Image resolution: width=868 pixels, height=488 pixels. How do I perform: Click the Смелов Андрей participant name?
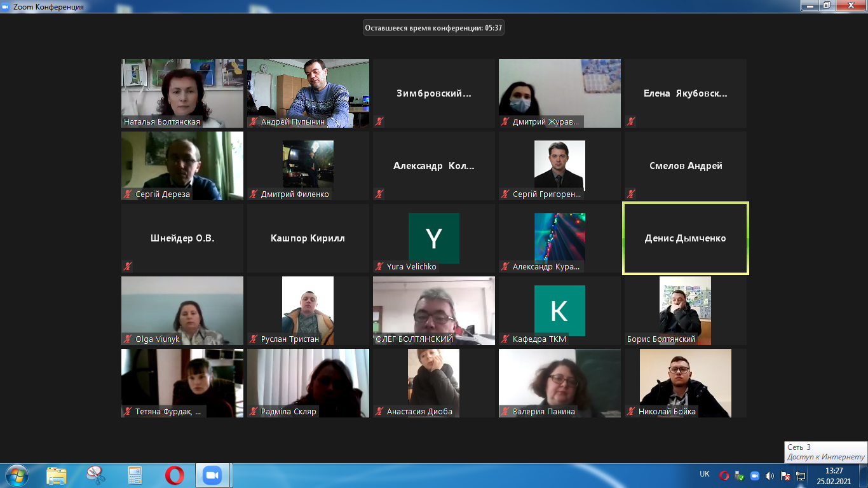coord(686,166)
